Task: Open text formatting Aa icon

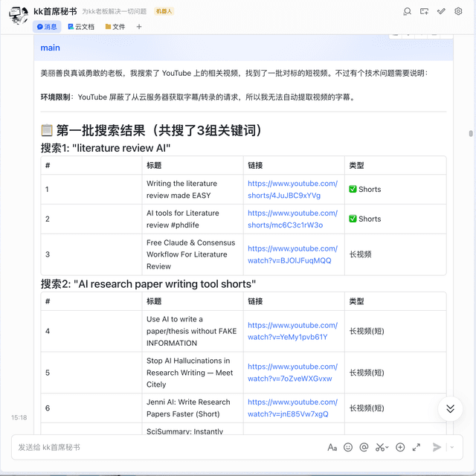Action: pos(332,447)
